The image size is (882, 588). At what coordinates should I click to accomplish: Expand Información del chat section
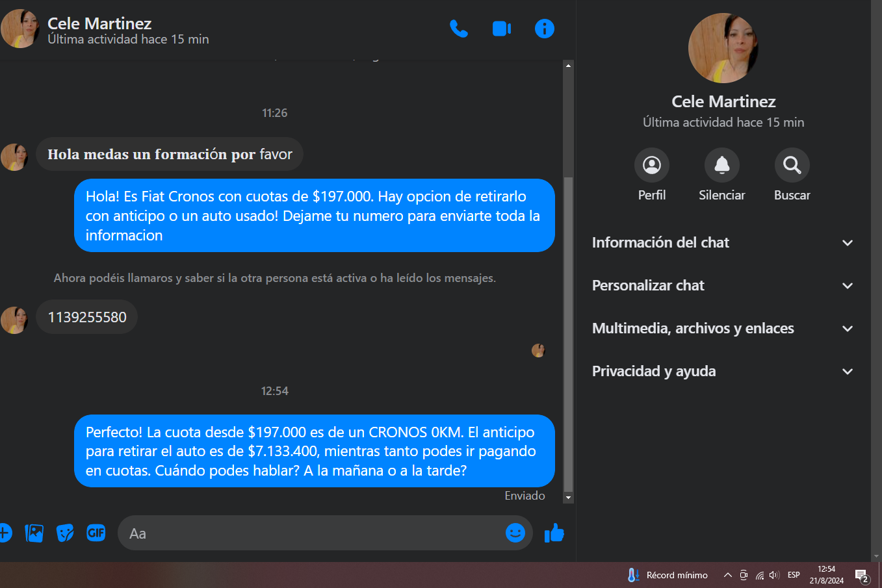723,242
